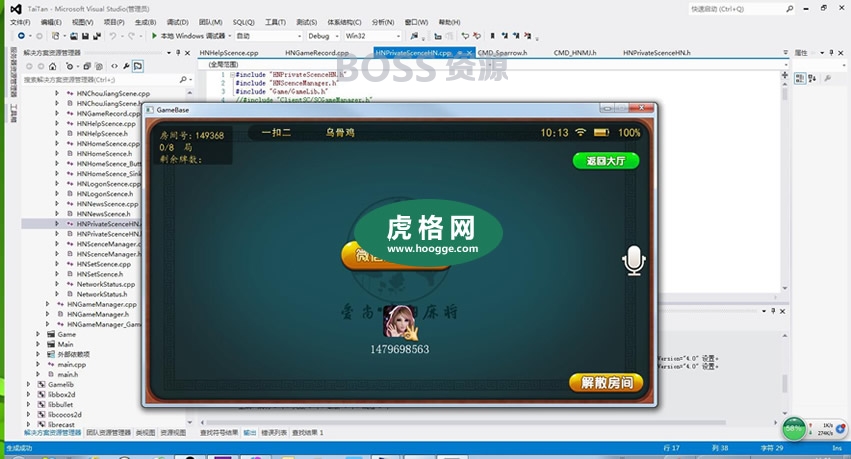851x459 pixels.
Task: Switch to 团队资源管理器 bottom tab
Action: click(109, 432)
